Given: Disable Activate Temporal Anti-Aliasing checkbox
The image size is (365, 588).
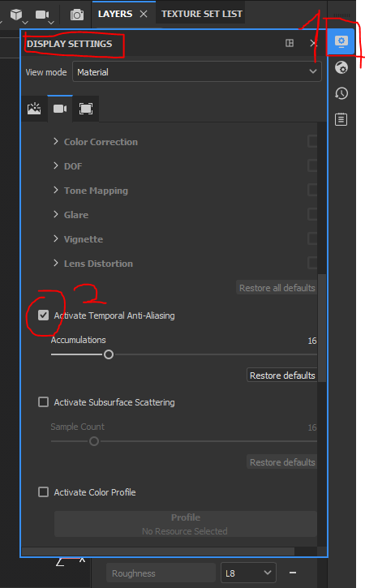Looking at the screenshot, I should pyautogui.click(x=44, y=315).
